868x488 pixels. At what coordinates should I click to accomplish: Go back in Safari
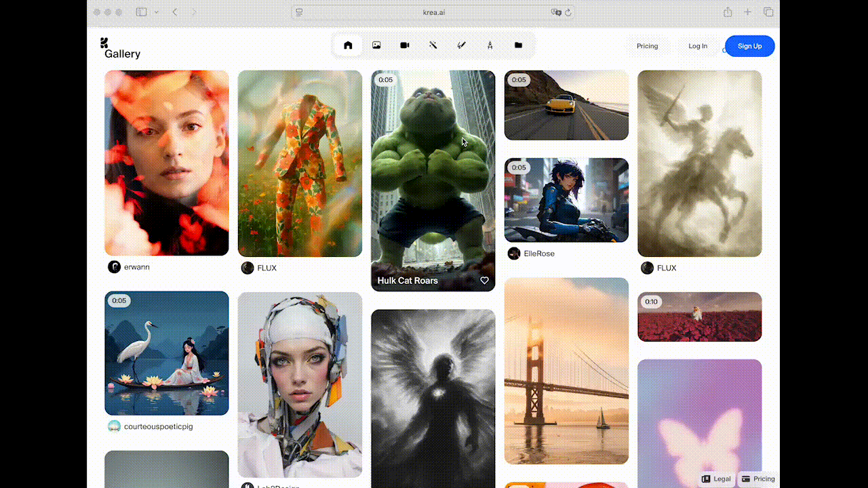(175, 12)
